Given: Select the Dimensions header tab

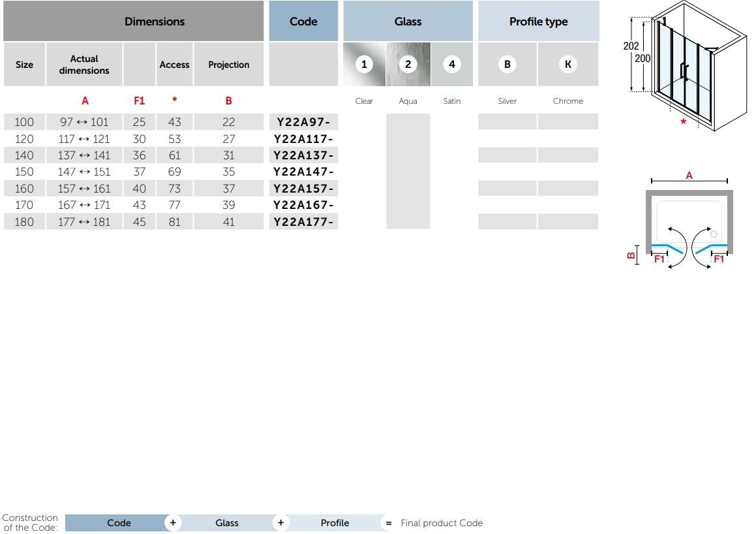Looking at the screenshot, I should pyautogui.click(x=155, y=22).
